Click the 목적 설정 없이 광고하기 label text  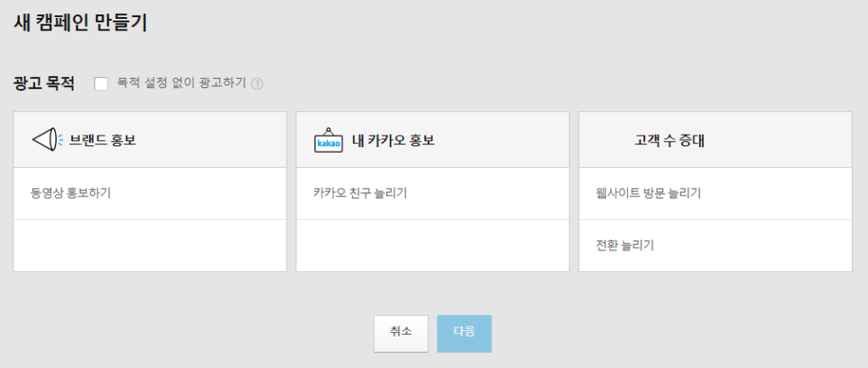(x=181, y=83)
